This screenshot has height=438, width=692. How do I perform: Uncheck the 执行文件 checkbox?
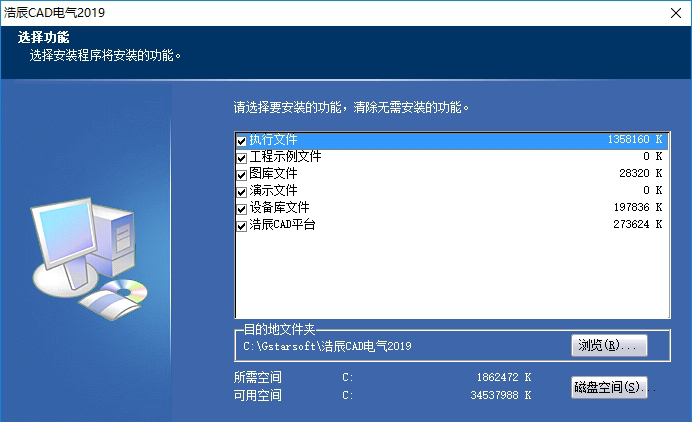click(x=241, y=141)
